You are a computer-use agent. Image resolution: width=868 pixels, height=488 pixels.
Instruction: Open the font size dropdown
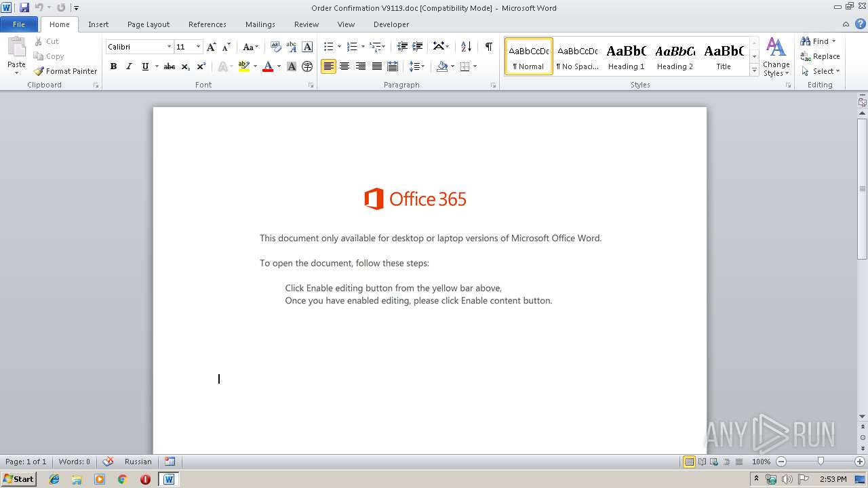[198, 47]
